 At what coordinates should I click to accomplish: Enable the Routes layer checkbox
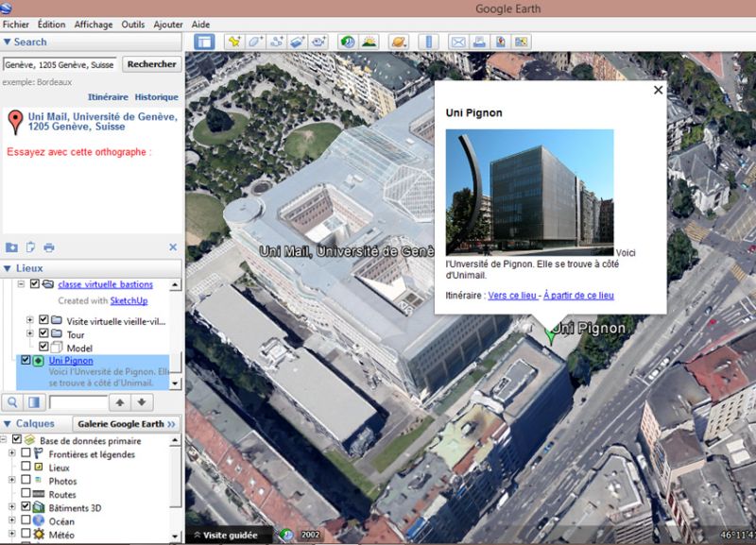tap(26, 493)
